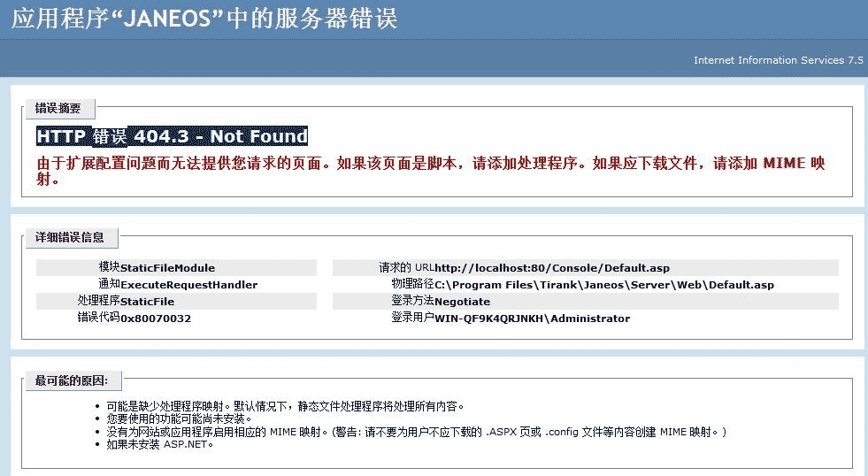Click the 登录用户 field label
This screenshot has width=868, height=476.
tap(412, 317)
